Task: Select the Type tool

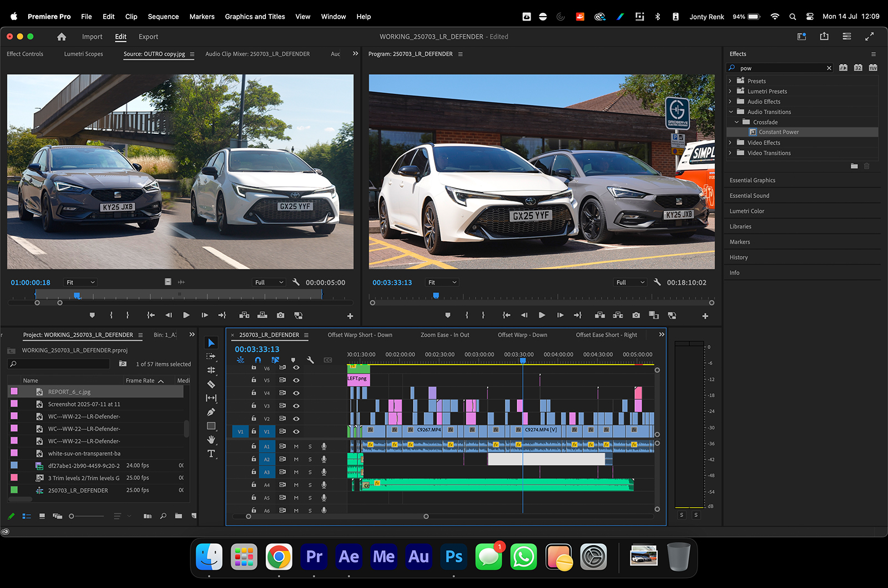Action: pyautogui.click(x=211, y=454)
